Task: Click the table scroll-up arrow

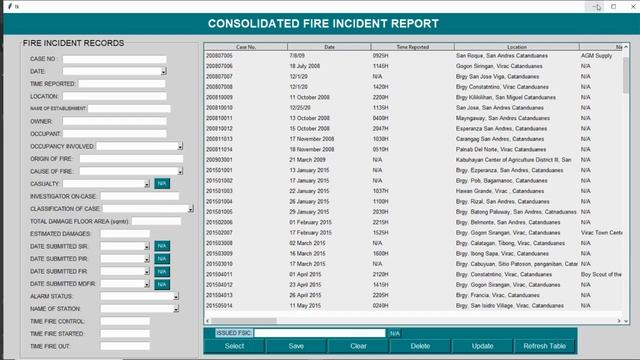Action: (626, 47)
